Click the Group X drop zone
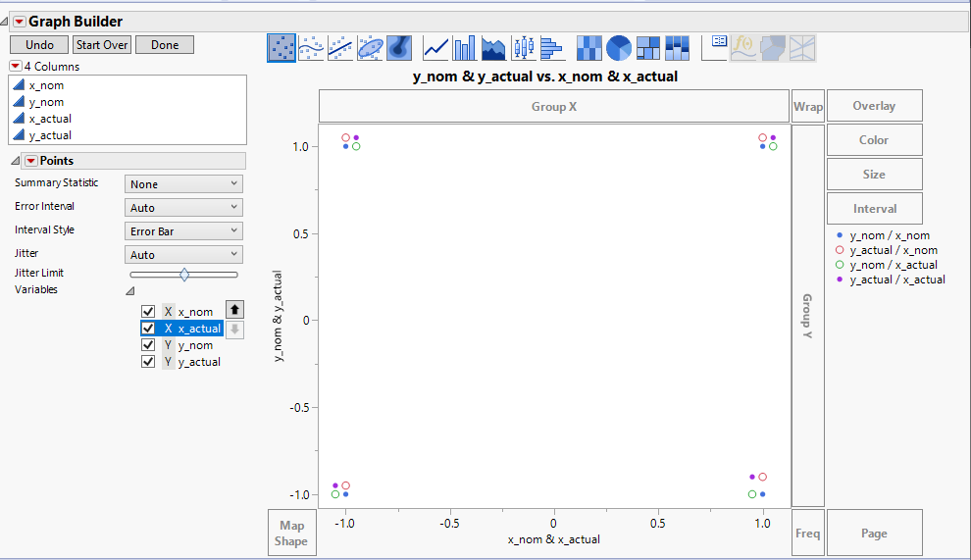The height and width of the screenshot is (560, 971). pyautogui.click(x=554, y=107)
